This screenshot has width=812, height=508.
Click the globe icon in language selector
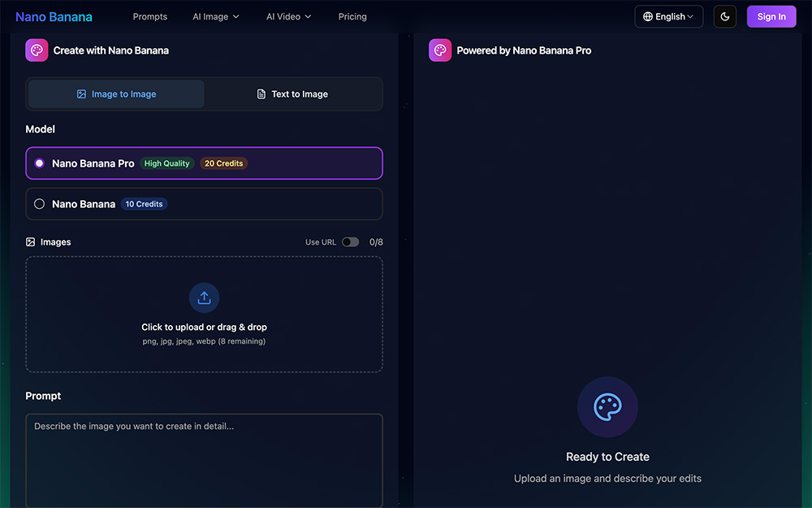click(x=648, y=16)
